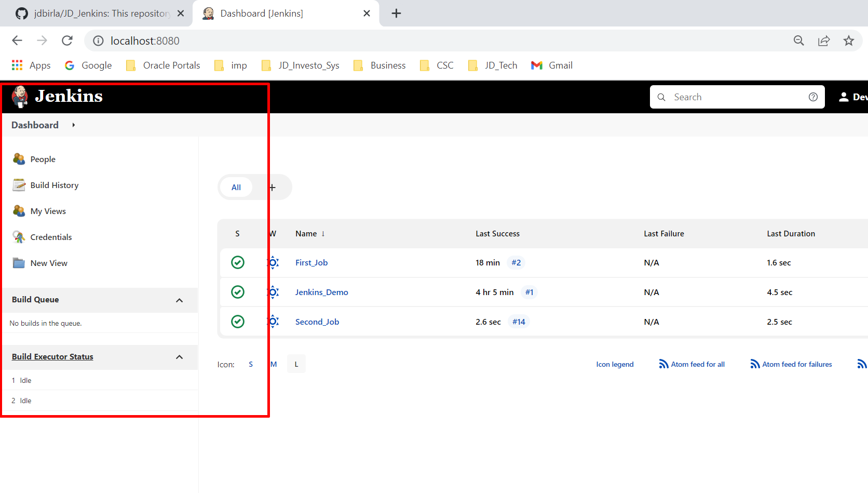Click the Dashboard breadcrumb link
This screenshot has height=493, width=868.
click(x=35, y=125)
